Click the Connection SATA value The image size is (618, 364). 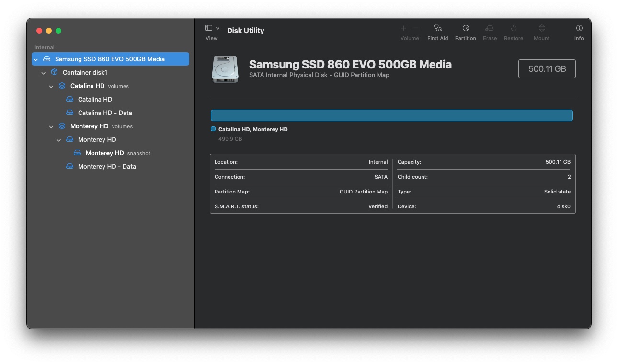pyautogui.click(x=381, y=177)
